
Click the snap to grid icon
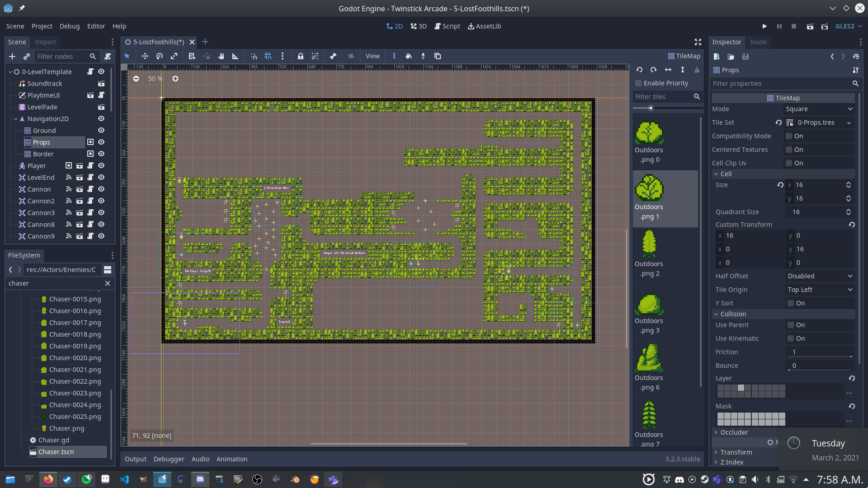pyautogui.click(x=268, y=56)
